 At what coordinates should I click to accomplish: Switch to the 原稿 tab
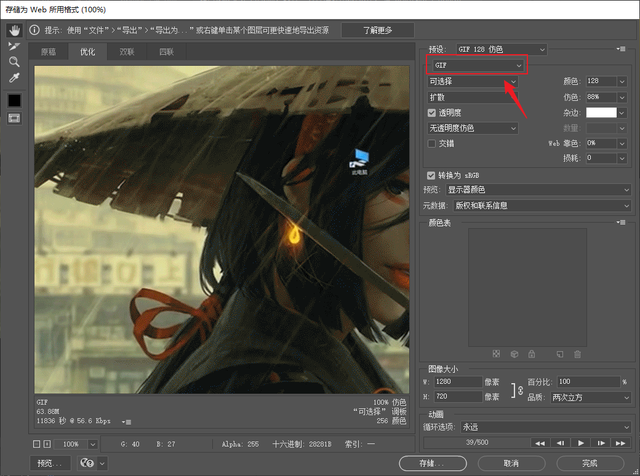tap(49, 52)
